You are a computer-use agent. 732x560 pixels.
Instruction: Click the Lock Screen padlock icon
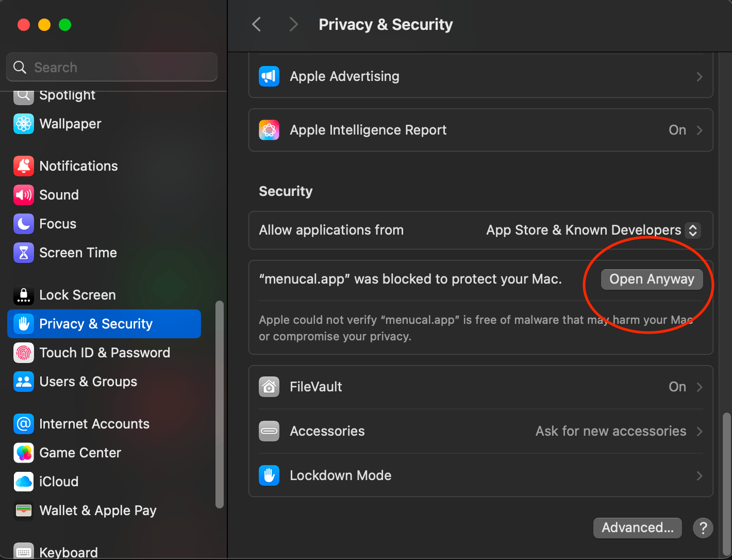[x=24, y=295]
